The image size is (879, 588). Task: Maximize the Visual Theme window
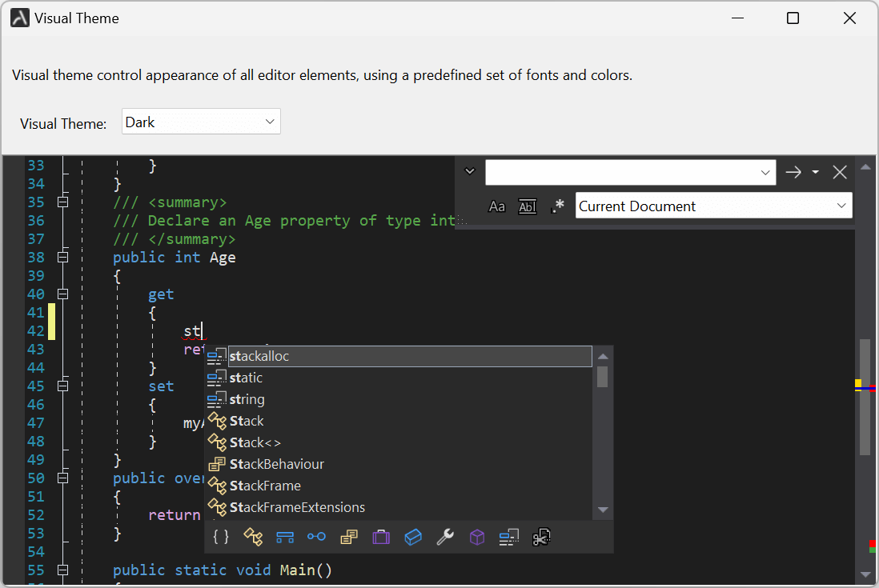(x=793, y=18)
